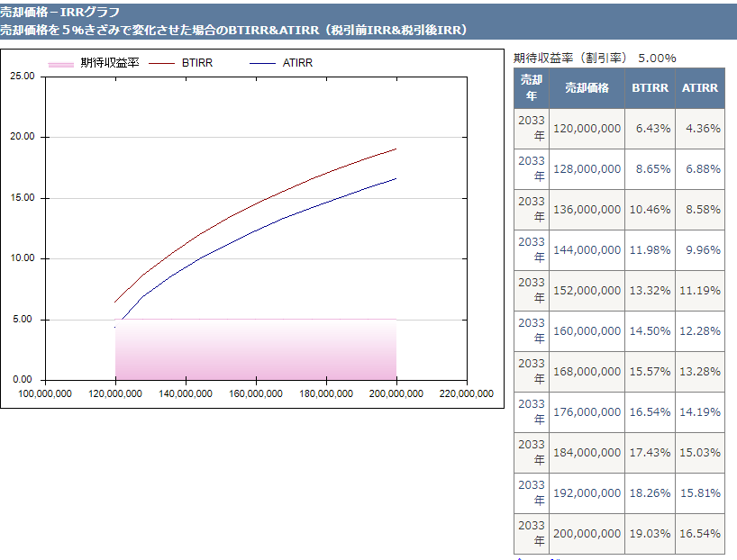Click the 期待収益率（割引率）5.00% label

pos(595,58)
